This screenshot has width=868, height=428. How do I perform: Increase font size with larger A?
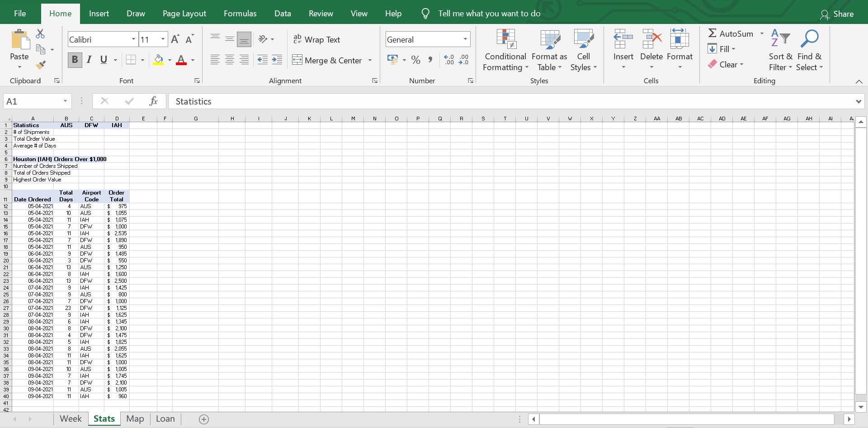point(175,39)
